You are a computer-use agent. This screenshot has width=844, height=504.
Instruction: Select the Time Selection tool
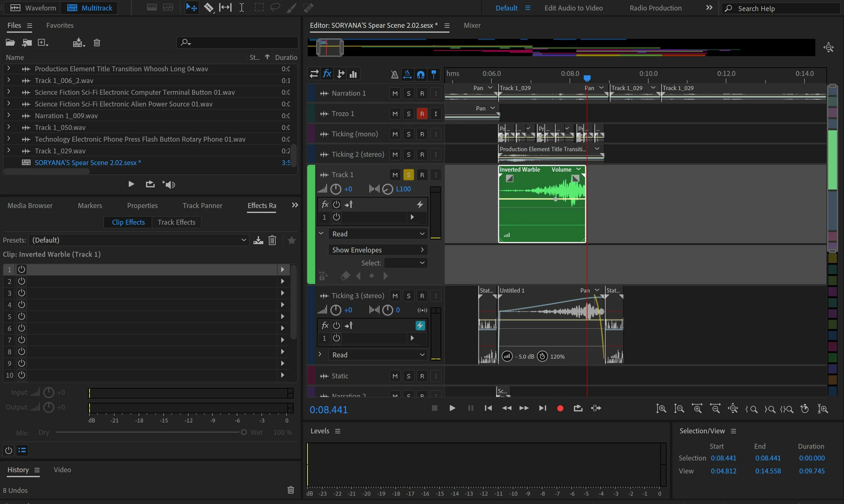pyautogui.click(x=241, y=7)
